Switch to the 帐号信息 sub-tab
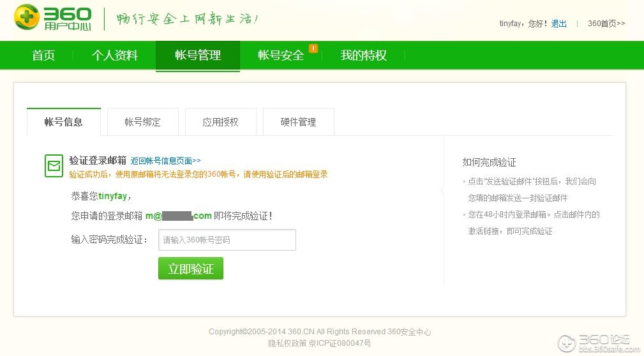644x356 pixels. 64,122
